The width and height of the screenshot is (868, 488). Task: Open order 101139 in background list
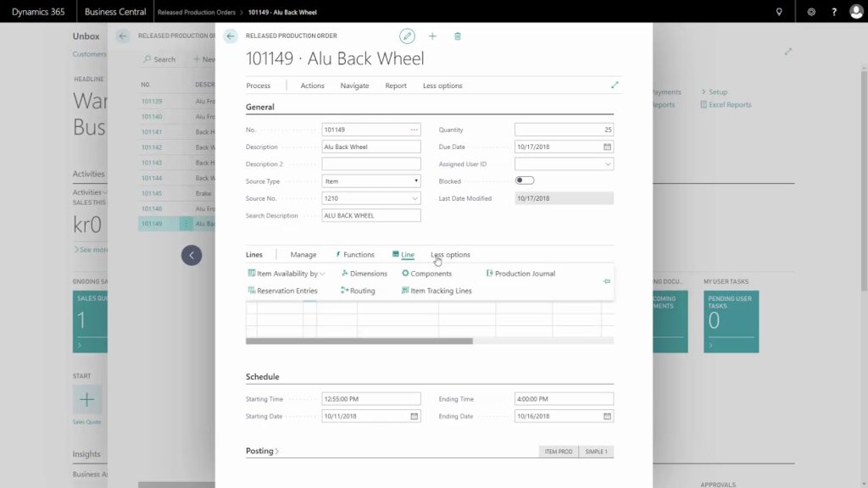pos(152,102)
